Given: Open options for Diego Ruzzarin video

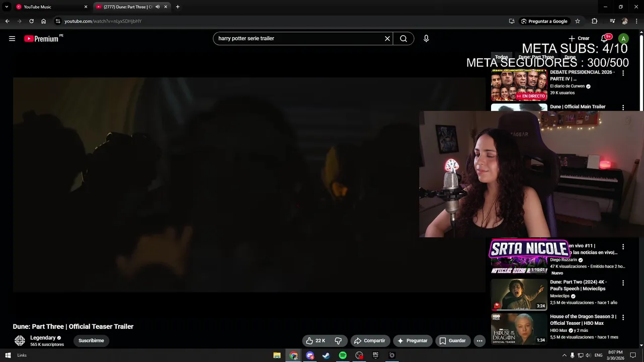Looking at the screenshot, I should (623, 247).
